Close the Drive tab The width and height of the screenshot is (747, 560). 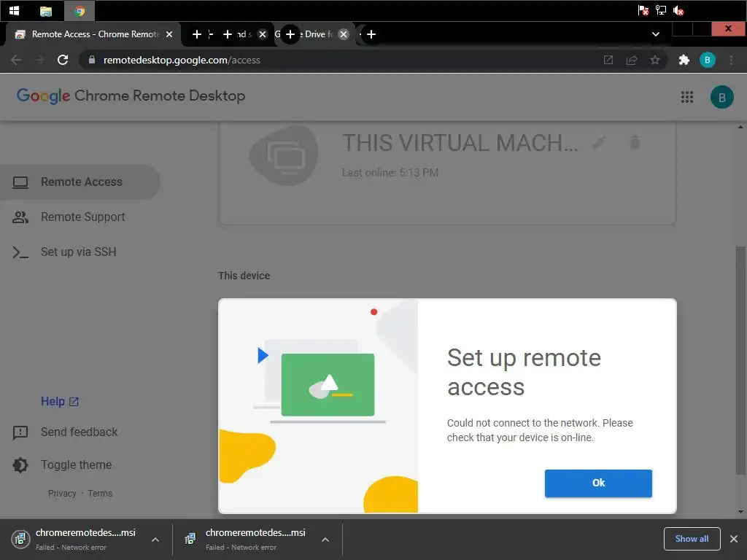(344, 34)
